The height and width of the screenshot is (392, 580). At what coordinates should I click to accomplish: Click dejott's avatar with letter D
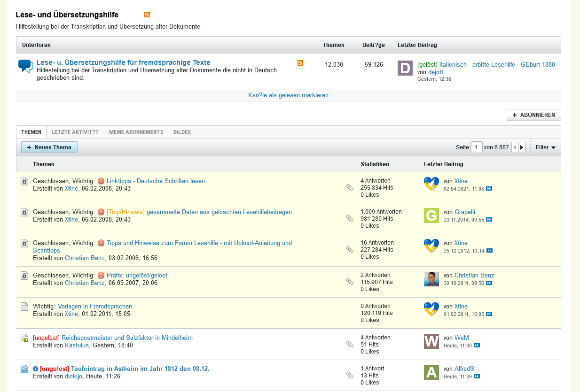pos(405,68)
